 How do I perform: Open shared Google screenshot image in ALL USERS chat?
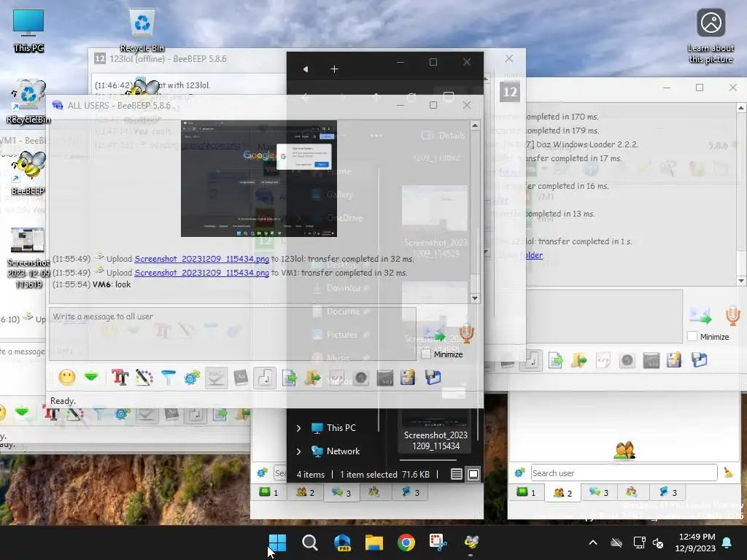259,179
